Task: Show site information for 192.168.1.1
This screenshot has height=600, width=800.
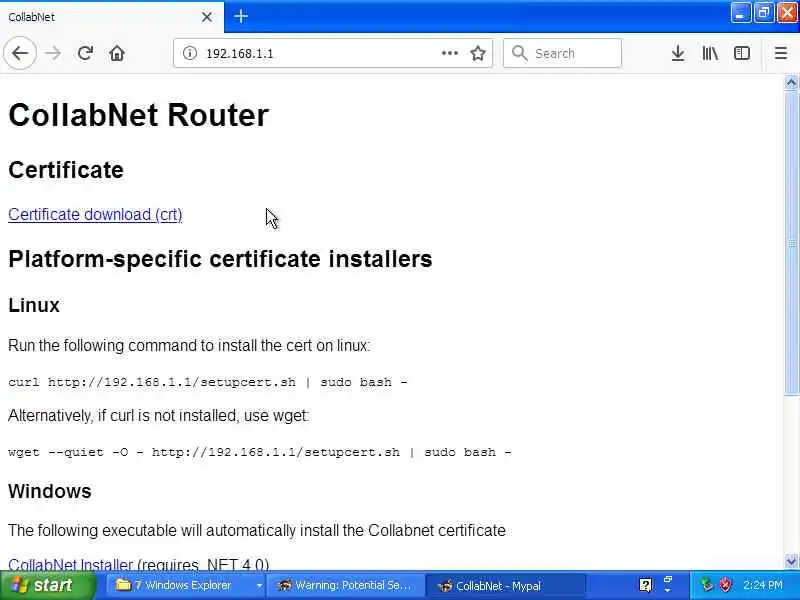Action: click(190, 53)
